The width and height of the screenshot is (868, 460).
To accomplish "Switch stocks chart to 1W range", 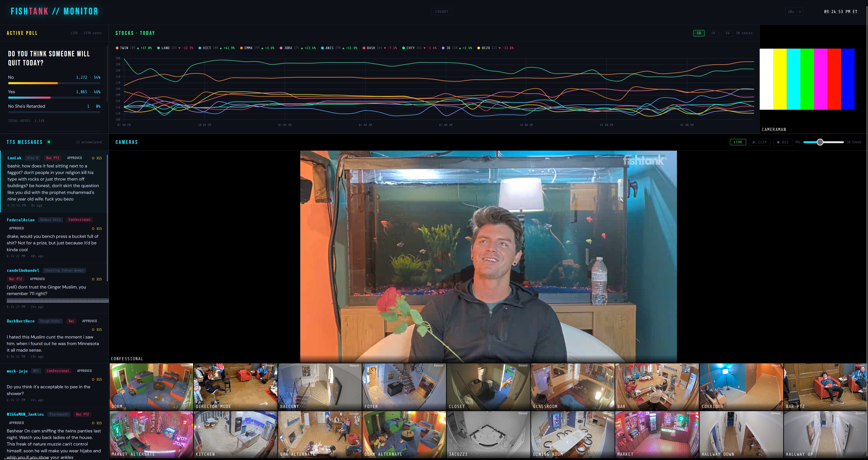I will coord(727,33).
